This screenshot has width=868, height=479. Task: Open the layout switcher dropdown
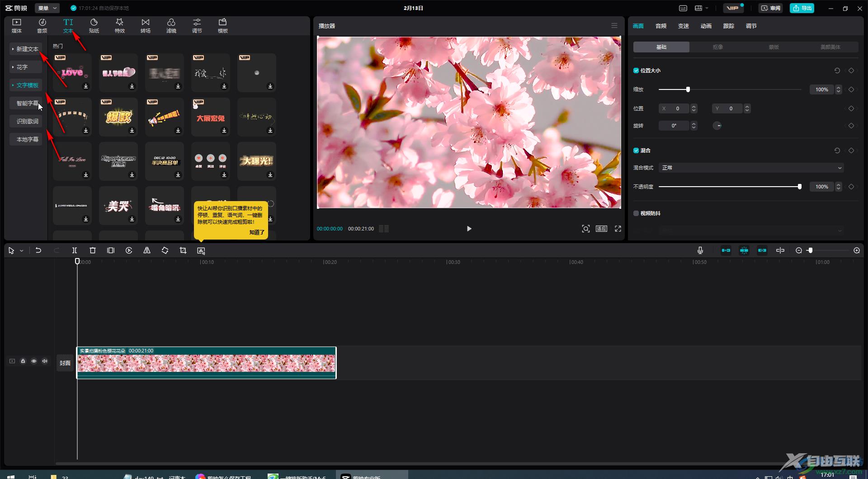[x=701, y=8]
